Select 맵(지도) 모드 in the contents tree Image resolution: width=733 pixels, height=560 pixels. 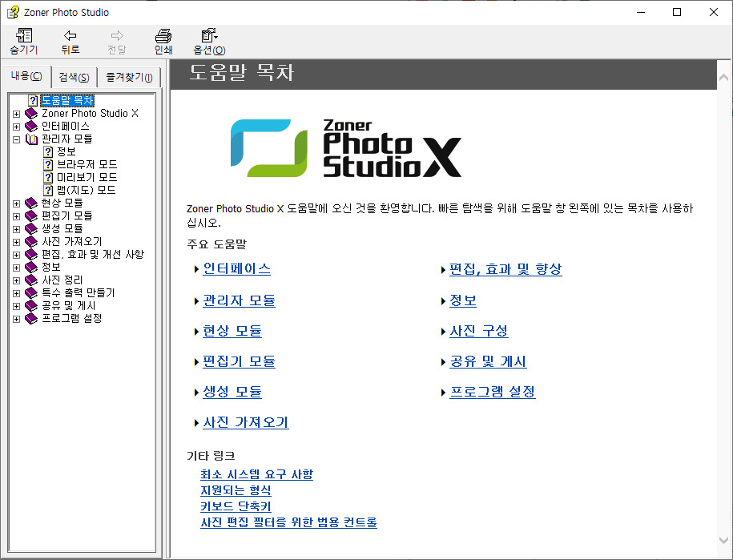(x=86, y=190)
